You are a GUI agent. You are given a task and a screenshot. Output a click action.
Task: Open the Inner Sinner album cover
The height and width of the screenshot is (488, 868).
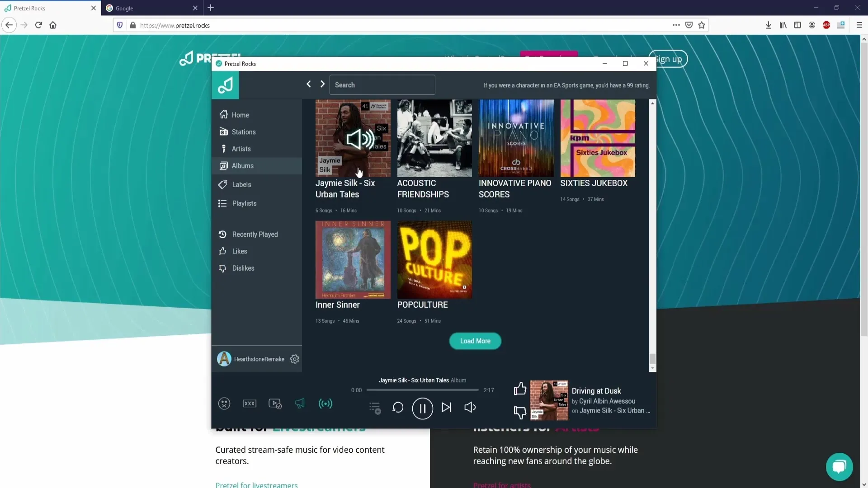(x=353, y=260)
